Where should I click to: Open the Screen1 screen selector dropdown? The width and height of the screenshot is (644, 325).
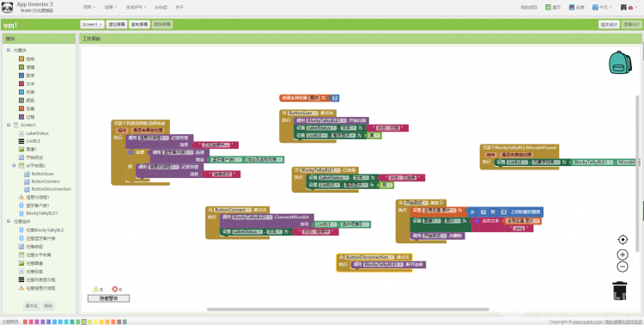[x=92, y=24]
